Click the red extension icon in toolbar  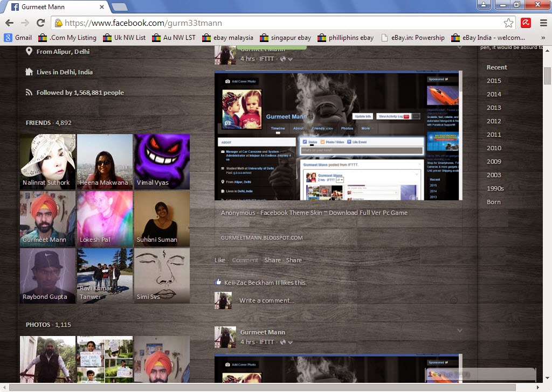[x=526, y=23]
